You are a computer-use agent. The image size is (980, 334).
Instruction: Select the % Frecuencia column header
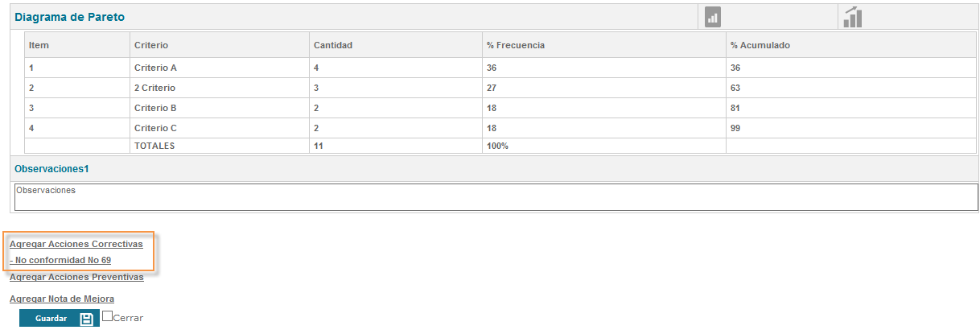(x=516, y=45)
